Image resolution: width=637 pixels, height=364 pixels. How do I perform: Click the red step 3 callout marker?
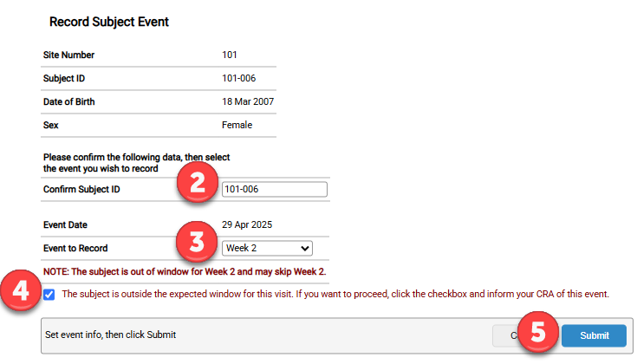[x=198, y=241]
